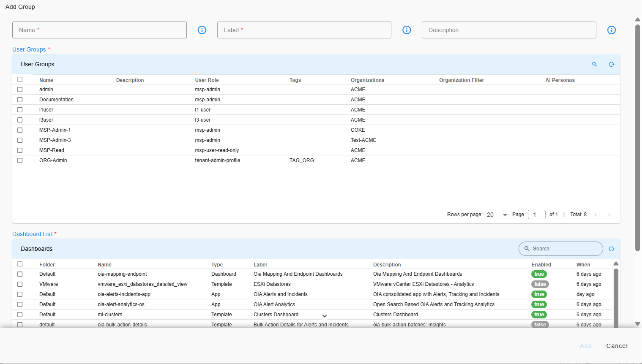
Task: Sort user groups by User Role column
Action: 207,80
